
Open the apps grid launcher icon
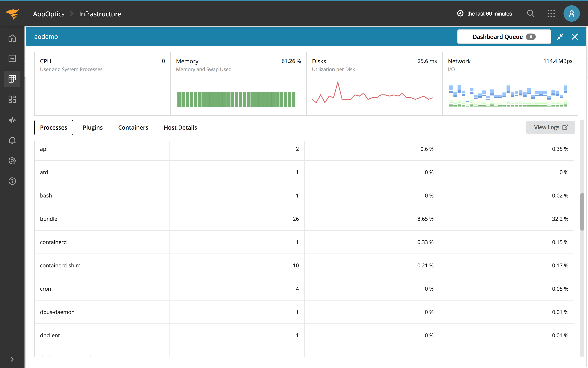pyautogui.click(x=551, y=14)
